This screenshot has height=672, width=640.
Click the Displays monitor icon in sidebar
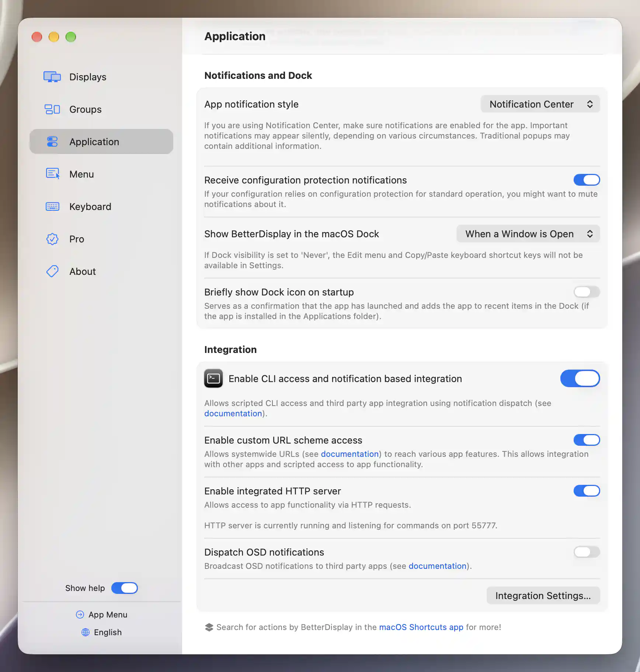tap(52, 77)
